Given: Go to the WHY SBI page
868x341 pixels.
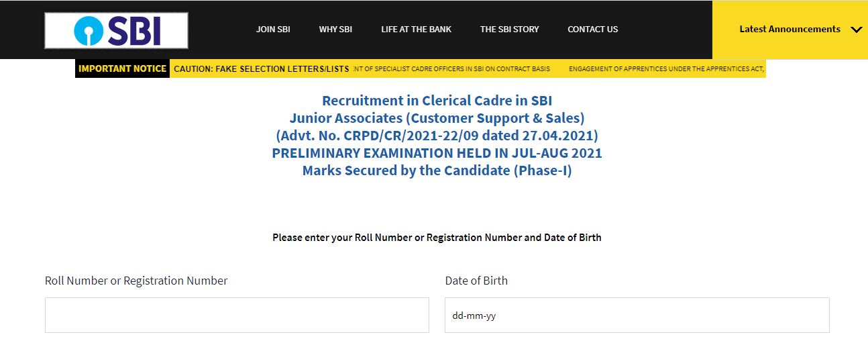Looking at the screenshot, I should 335,30.
